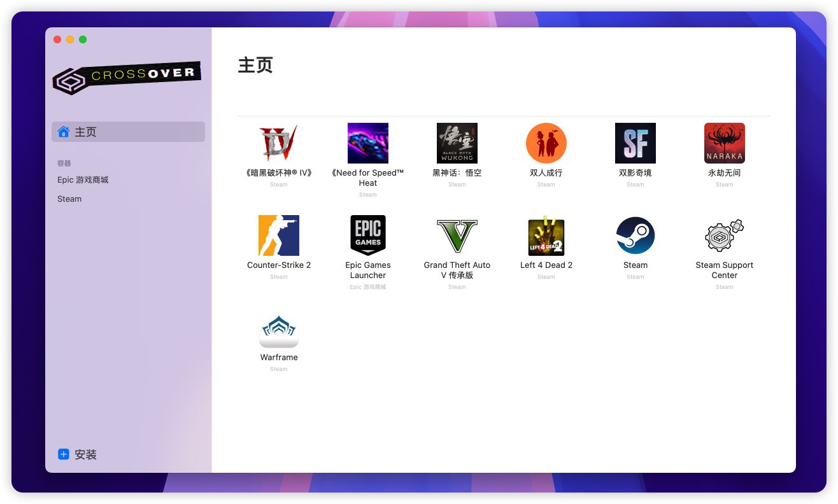The height and width of the screenshot is (504, 838).
Task: Open the Steam container in sidebar
Action: [69, 199]
